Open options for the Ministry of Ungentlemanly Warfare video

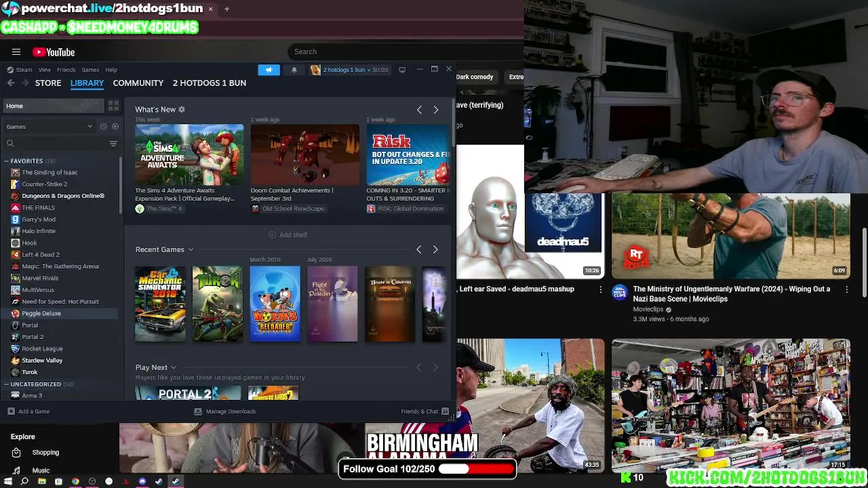coord(846,289)
